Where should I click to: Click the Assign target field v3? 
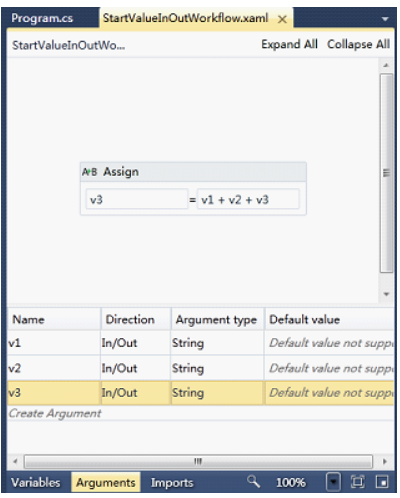[137, 199]
